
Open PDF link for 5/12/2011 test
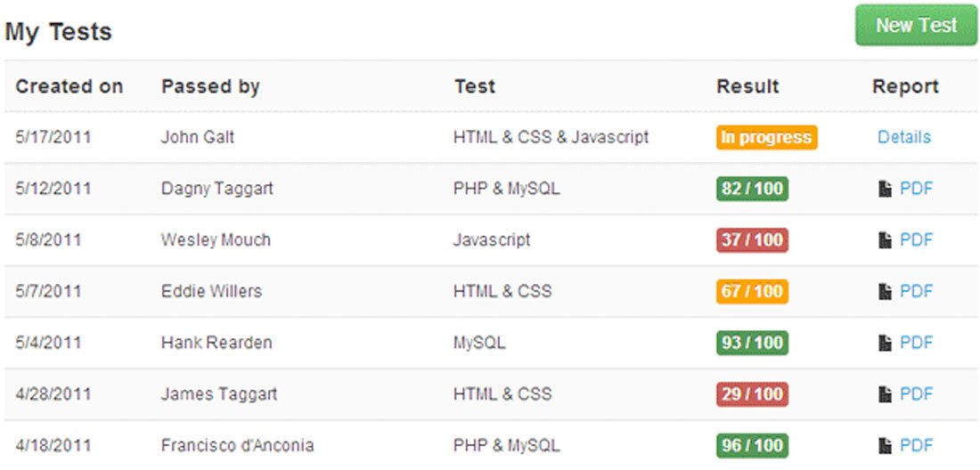tap(916, 189)
